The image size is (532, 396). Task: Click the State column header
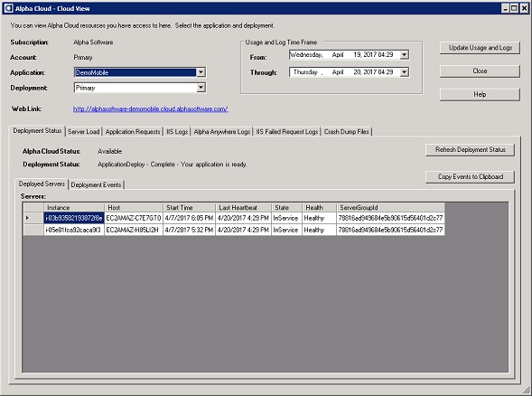tap(286, 208)
